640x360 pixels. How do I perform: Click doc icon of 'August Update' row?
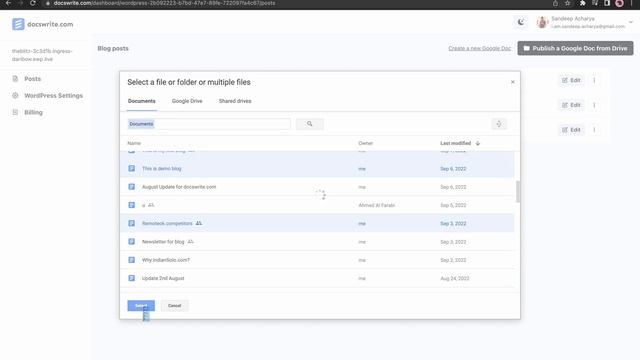[x=131, y=187]
